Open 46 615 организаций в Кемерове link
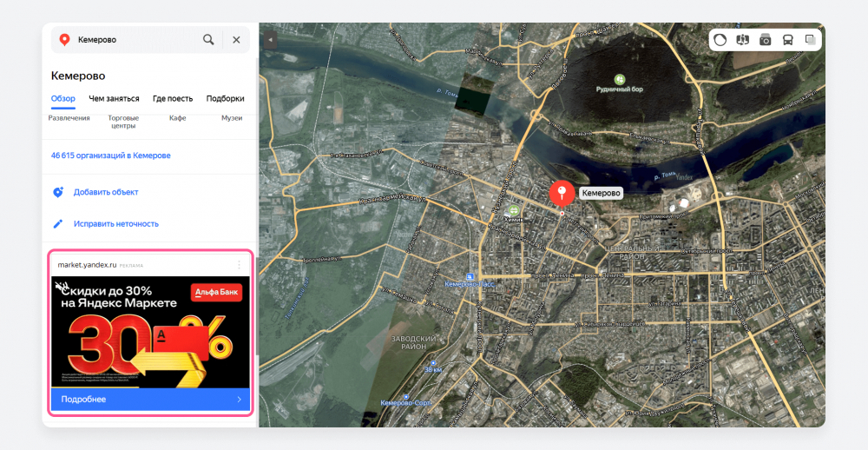The width and height of the screenshot is (868, 450). [111, 156]
